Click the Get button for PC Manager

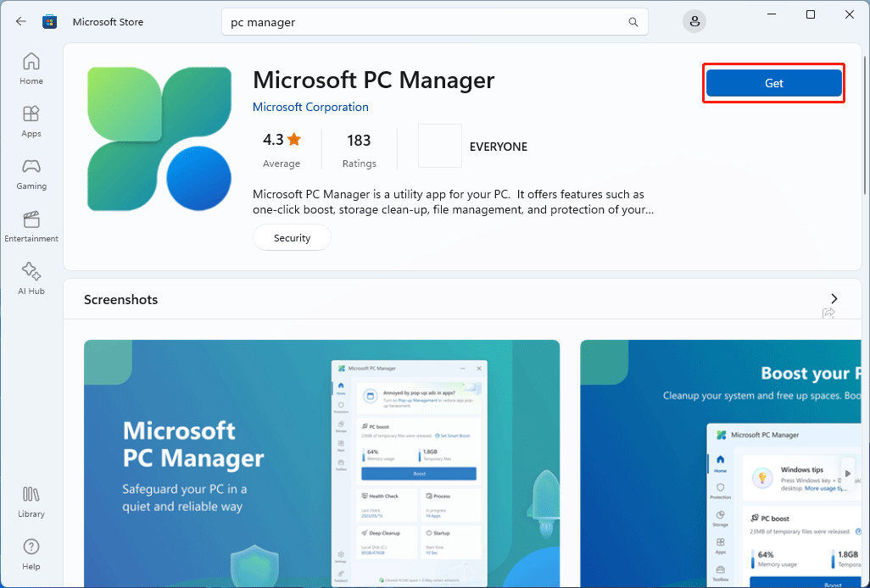point(772,83)
